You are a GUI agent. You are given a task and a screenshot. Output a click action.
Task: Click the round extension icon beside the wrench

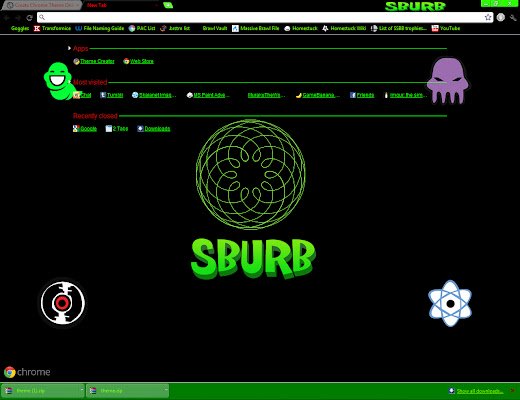tap(500, 17)
